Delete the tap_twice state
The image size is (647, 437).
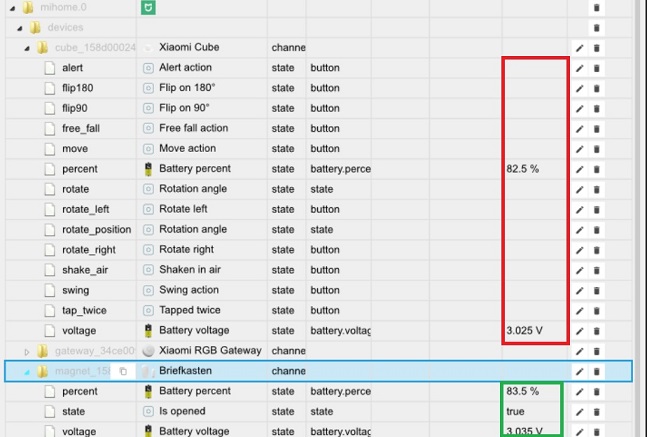point(597,311)
